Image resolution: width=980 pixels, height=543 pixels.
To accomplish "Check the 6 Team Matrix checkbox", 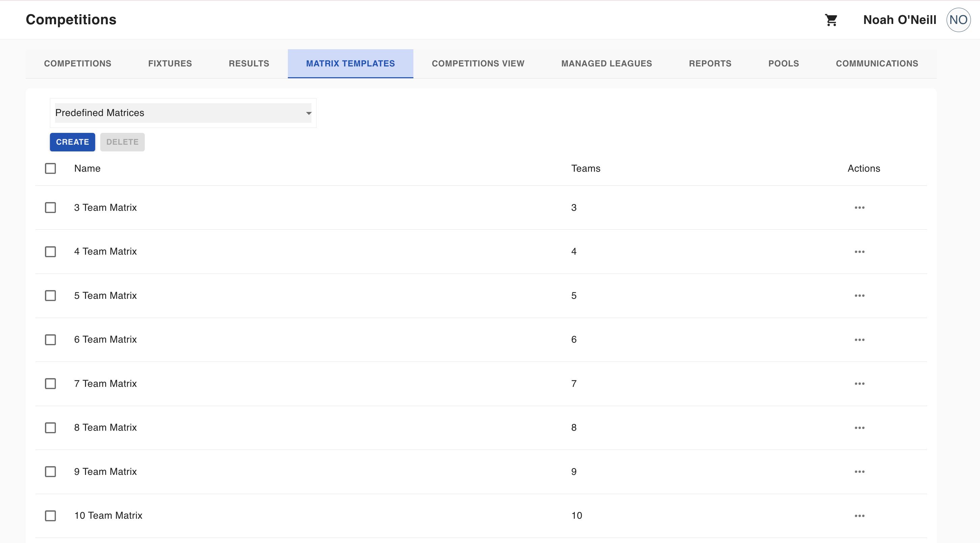I will tap(50, 340).
